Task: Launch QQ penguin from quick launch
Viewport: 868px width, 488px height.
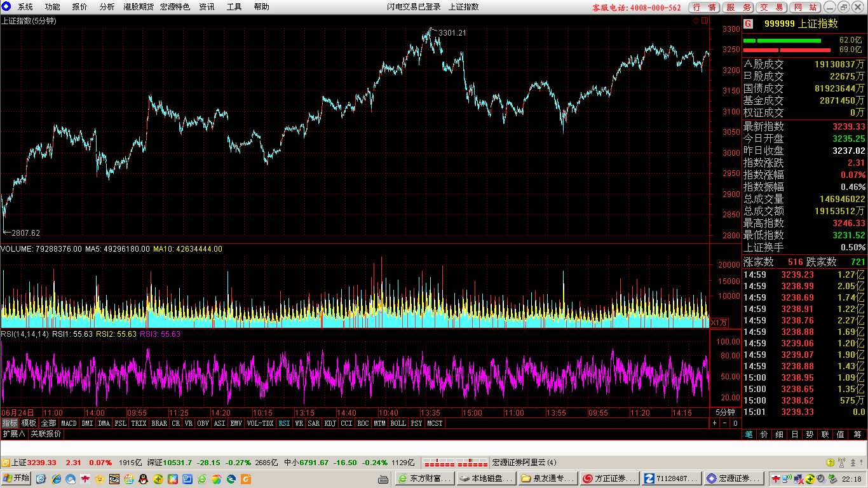Action: 144,478
